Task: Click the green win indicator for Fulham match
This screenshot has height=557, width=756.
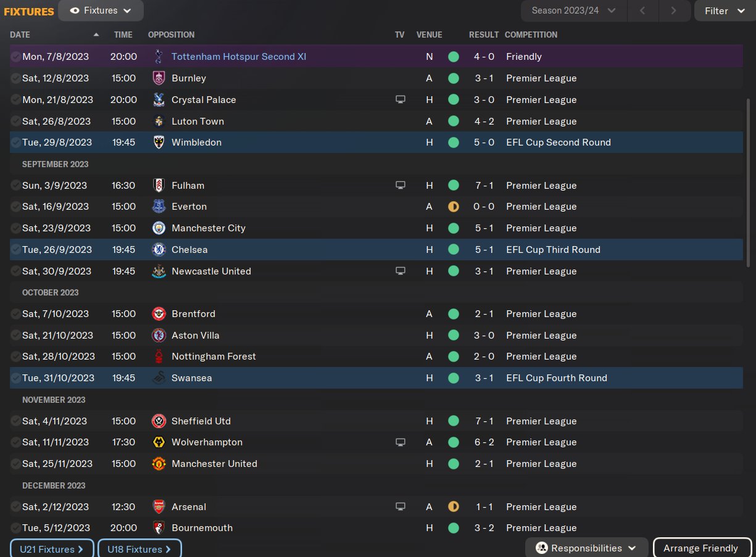Action: pyautogui.click(x=454, y=186)
